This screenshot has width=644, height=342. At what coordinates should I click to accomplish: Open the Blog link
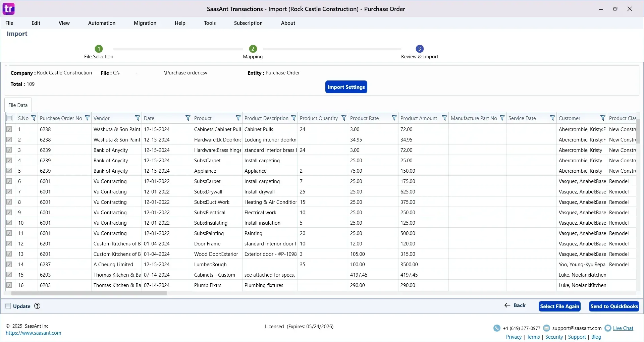(x=596, y=337)
